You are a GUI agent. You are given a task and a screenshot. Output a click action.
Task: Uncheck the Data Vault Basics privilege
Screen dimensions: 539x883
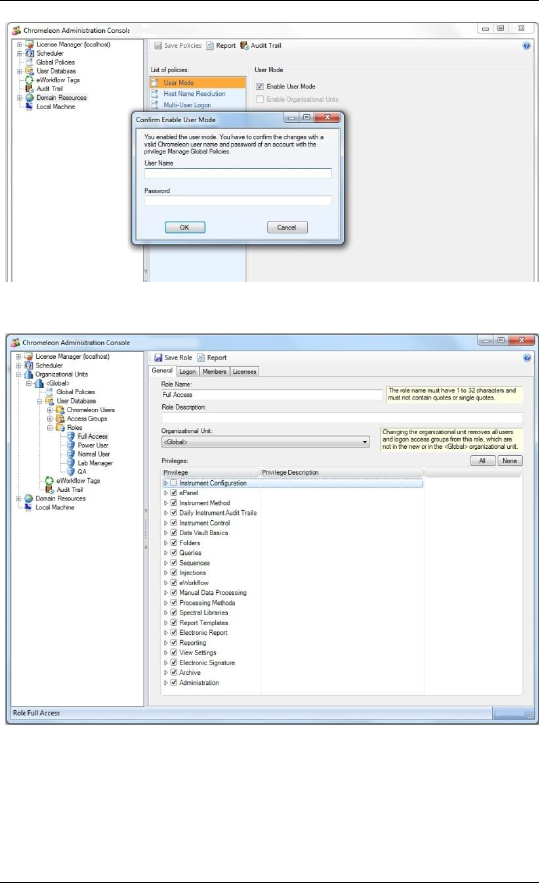tap(174, 533)
